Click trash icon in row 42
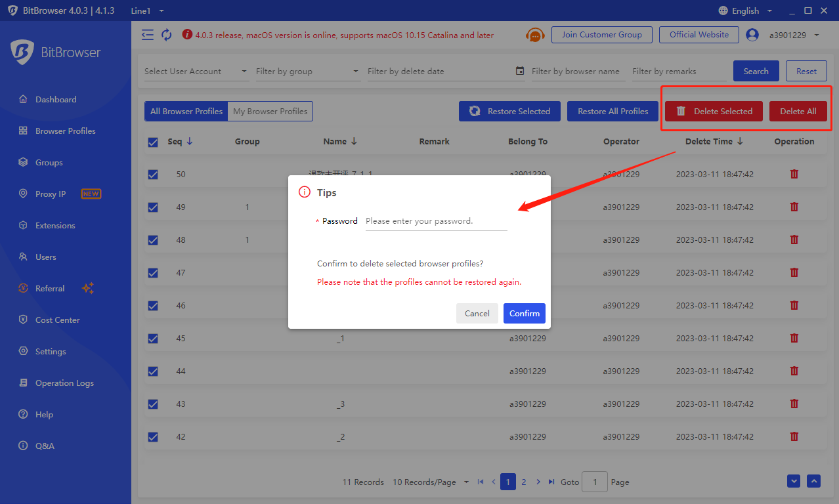This screenshot has height=504, width=839. click(794, 436)
